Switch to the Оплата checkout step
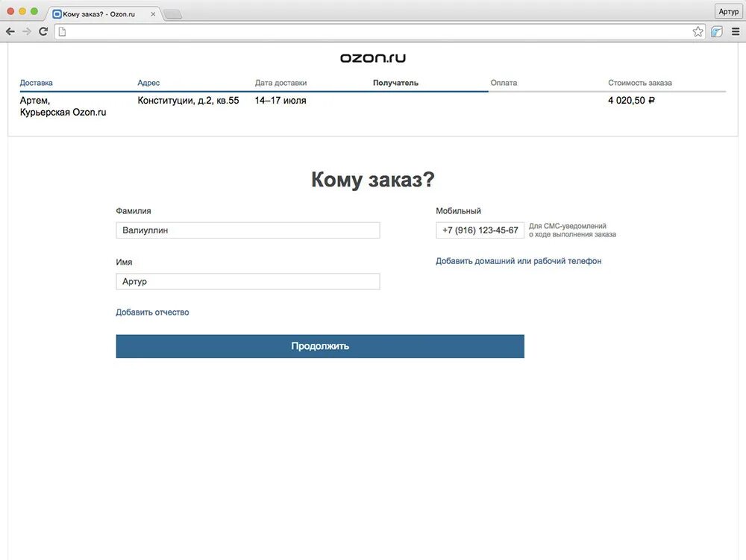746x560 pixels. coord(504,83)
